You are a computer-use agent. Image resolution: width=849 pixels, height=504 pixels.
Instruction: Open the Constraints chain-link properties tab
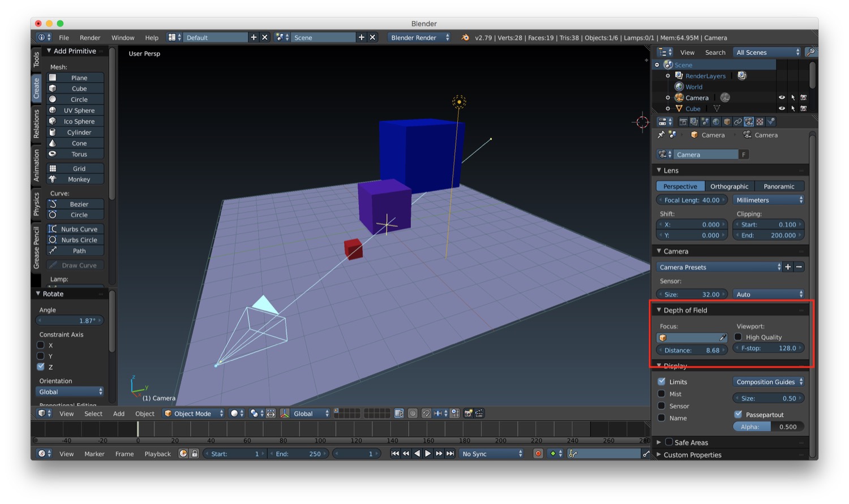[738, 122]
